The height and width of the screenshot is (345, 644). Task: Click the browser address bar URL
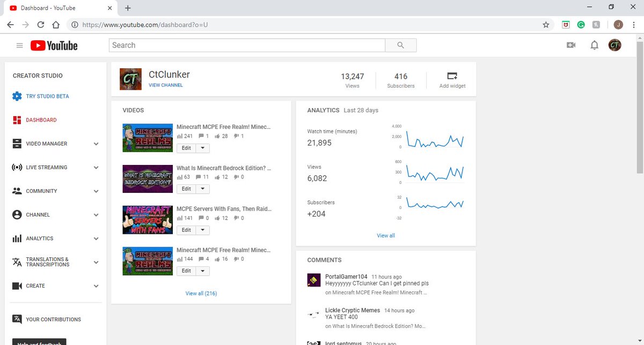click(145, 25)
